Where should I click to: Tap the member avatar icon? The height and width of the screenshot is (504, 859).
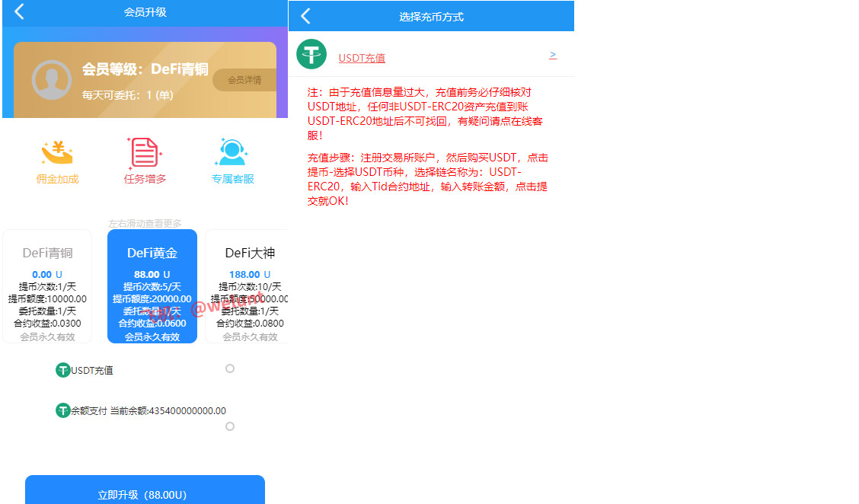tap(52, 80)
